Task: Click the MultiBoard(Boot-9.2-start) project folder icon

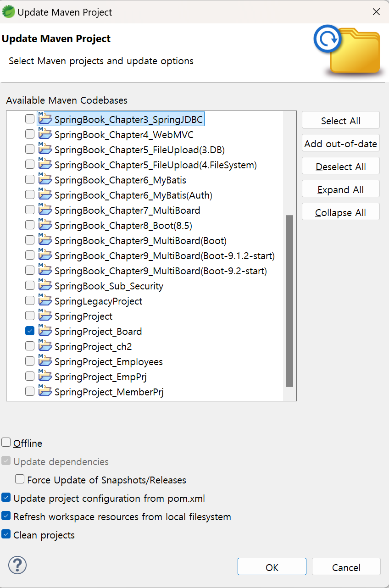Action: [45, 270]
